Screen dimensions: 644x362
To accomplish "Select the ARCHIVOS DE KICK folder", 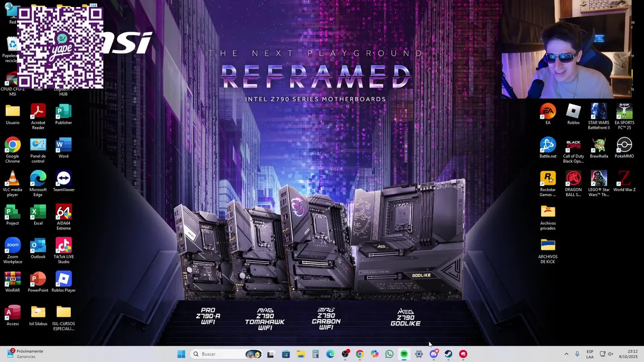I will tap(548, 251).
